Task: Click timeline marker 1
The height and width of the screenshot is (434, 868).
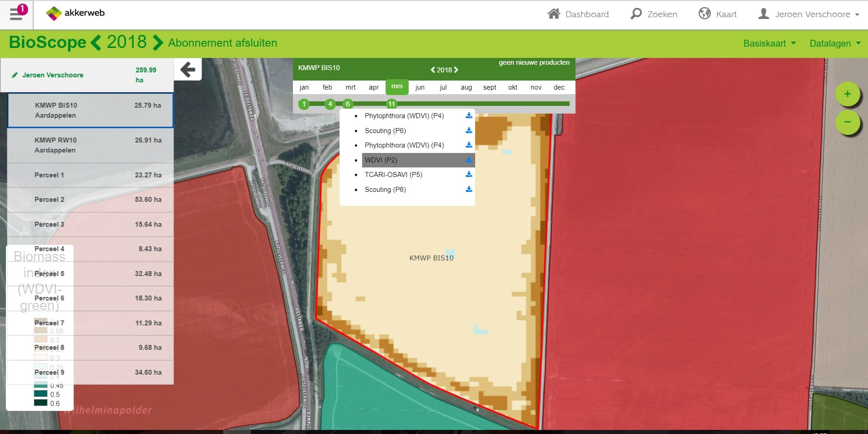Action: coord(304,104)
